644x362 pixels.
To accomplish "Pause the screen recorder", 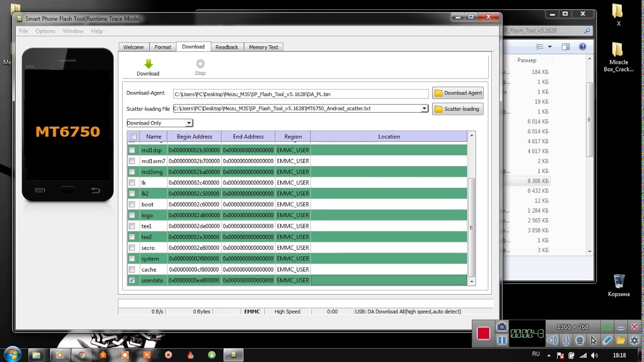I will pos(502,340).
